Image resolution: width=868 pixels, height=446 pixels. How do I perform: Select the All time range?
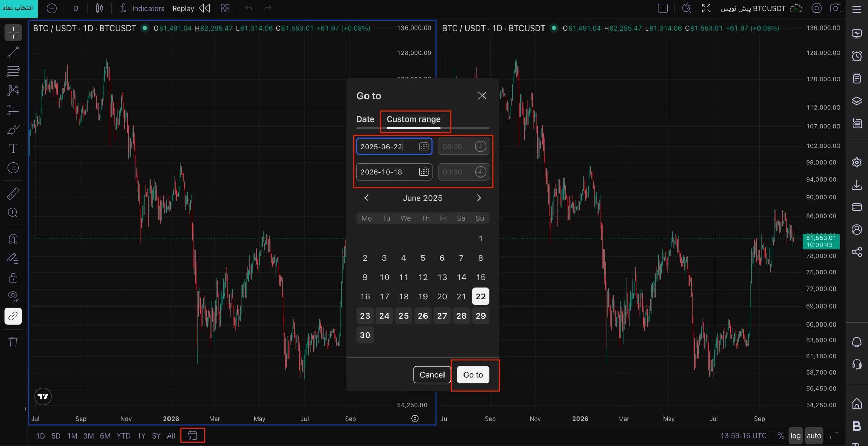click(x=171, y=436)
